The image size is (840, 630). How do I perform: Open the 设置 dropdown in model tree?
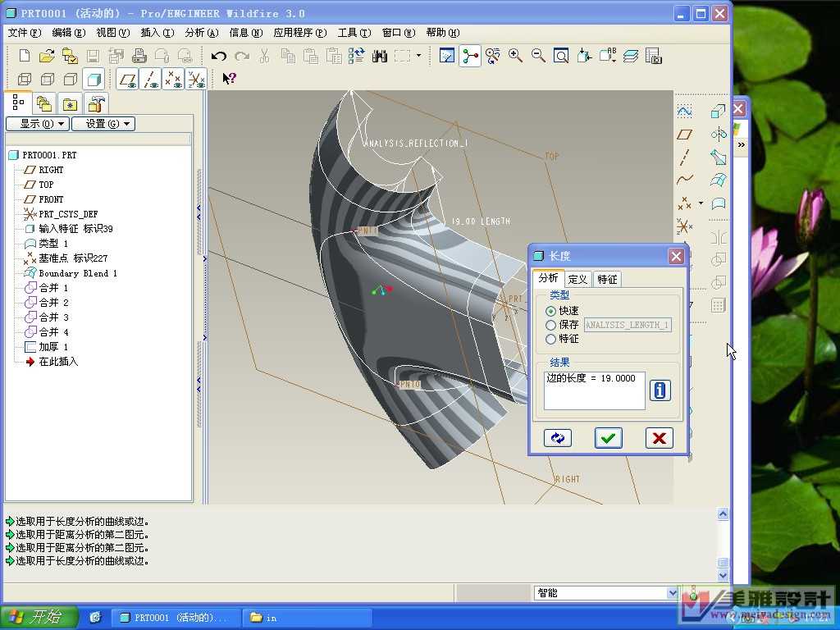pos(103,124)
